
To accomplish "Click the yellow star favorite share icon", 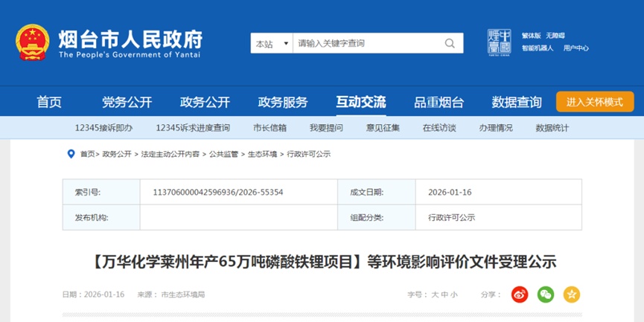I will coord(571,294).
